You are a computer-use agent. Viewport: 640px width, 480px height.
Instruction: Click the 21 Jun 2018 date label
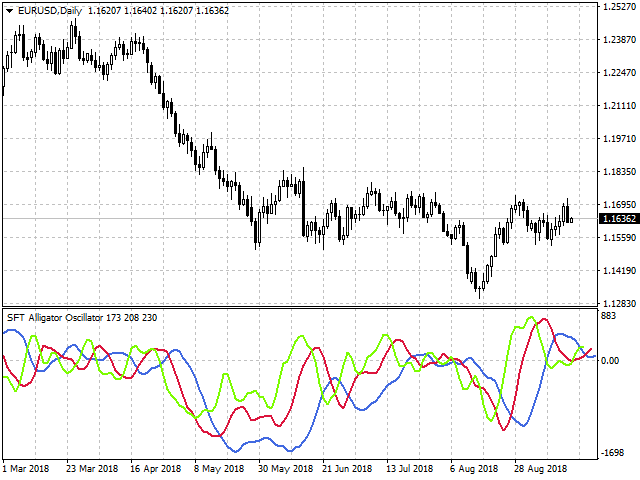[x=347, y=469]
